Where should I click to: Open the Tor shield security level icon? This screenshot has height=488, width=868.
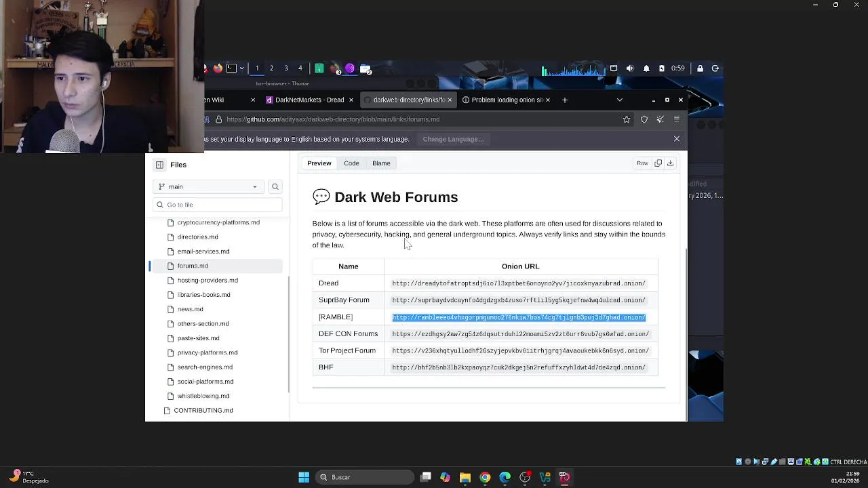[x=644, y=119]
